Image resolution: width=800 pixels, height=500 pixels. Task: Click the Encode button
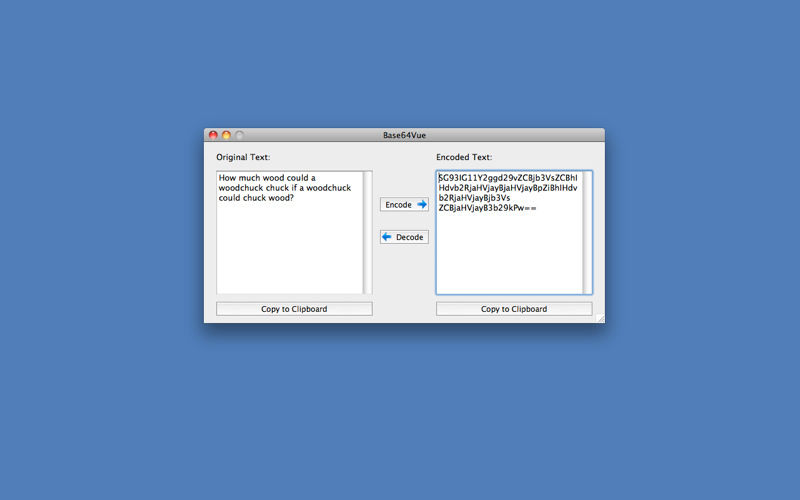[x=404, y=205]
